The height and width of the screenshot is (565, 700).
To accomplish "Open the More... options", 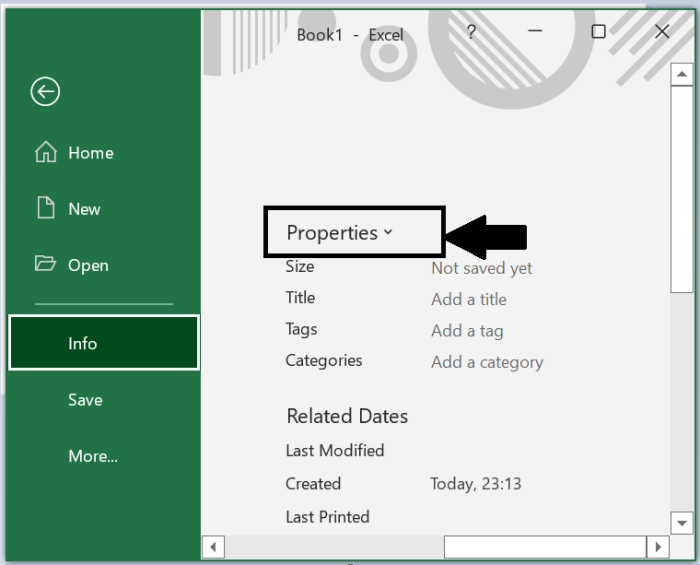I will point(93,456).
